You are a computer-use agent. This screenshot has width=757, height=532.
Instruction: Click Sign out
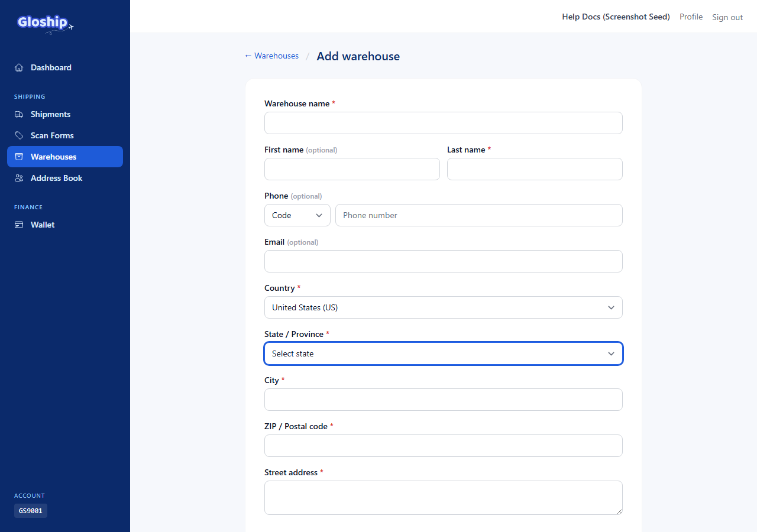(x=727, y=17)
